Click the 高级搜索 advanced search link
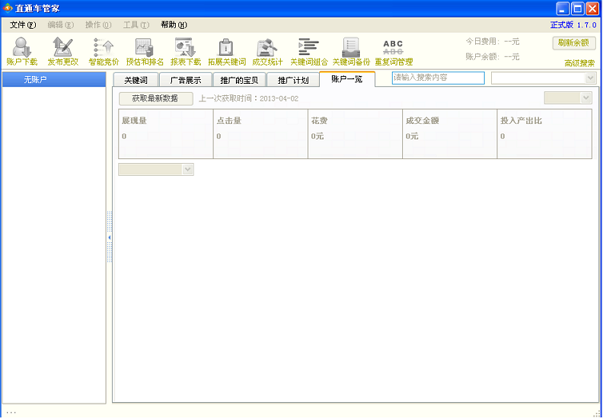This screenshot has width=603, height=418. coord(579,63)
